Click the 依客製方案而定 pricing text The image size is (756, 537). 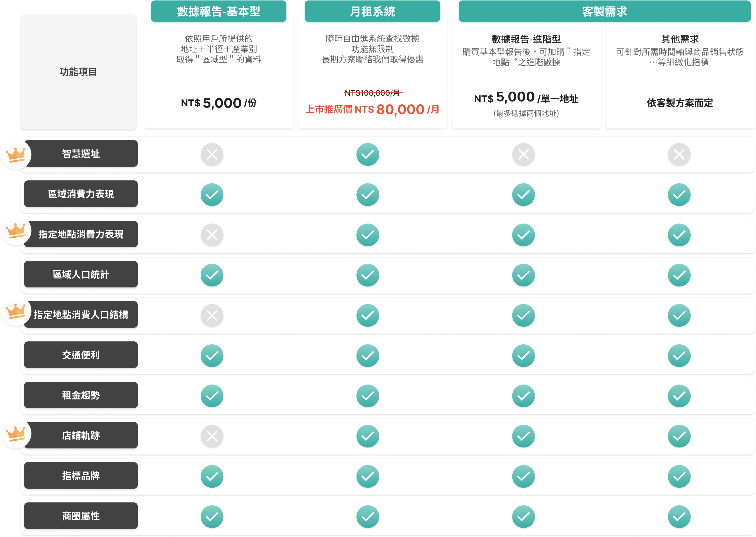[680, 103]
